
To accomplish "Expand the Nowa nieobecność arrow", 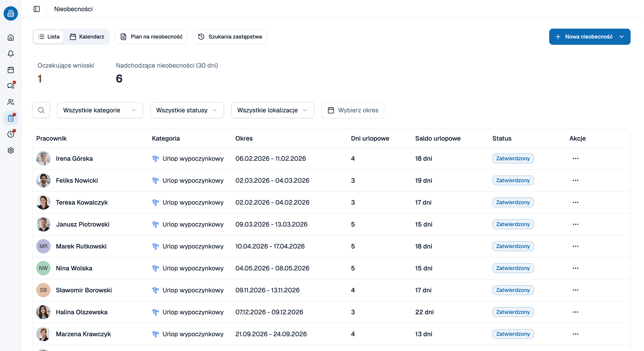I will tap(622, 37).
